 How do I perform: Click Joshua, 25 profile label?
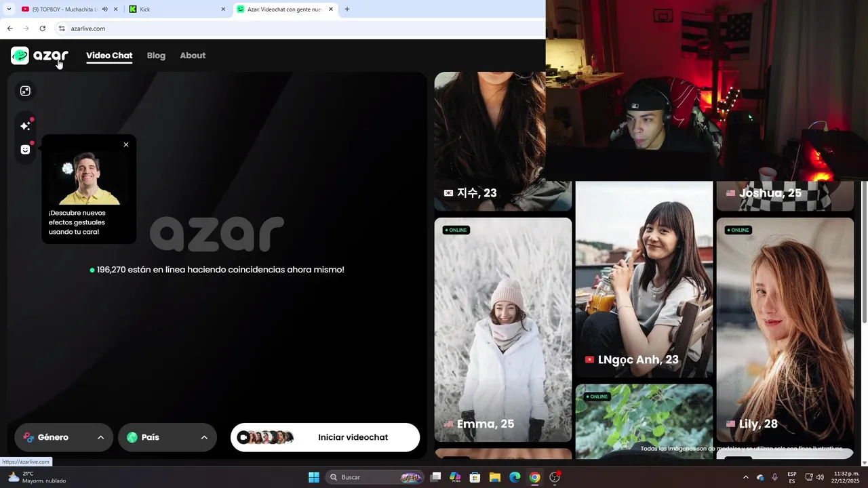(770, 193)
